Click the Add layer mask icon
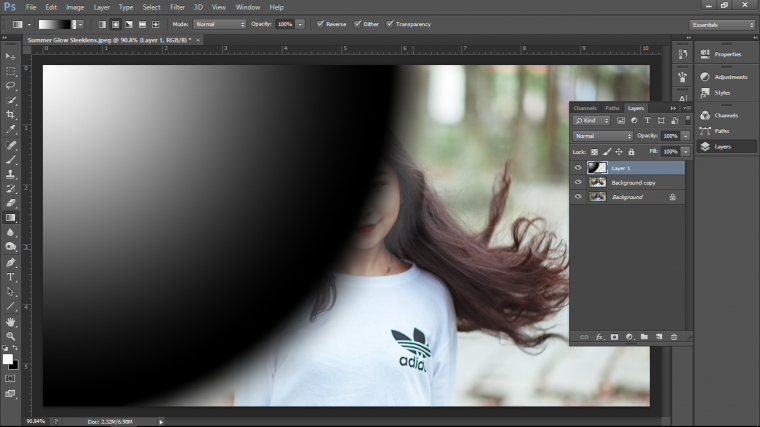Screen dimensions: 760x427 (x=614, y=337)
